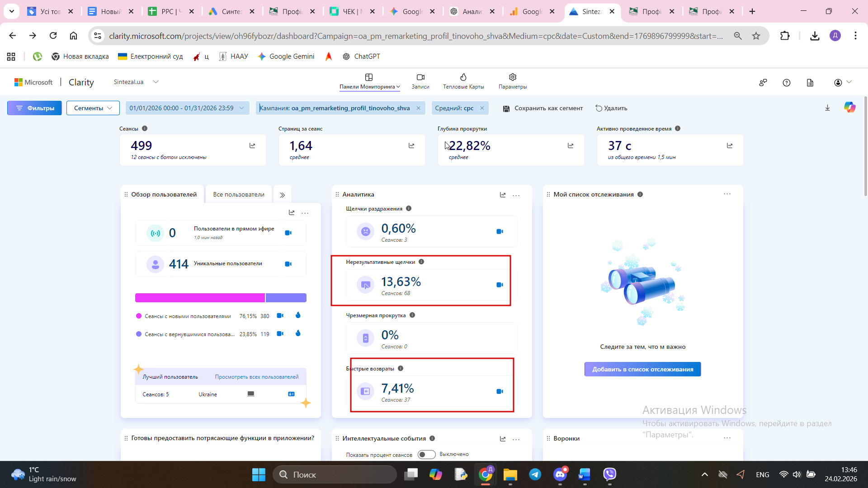Switch to Все пользователи tab
The image size is (868, 488).
pos(238,194)
